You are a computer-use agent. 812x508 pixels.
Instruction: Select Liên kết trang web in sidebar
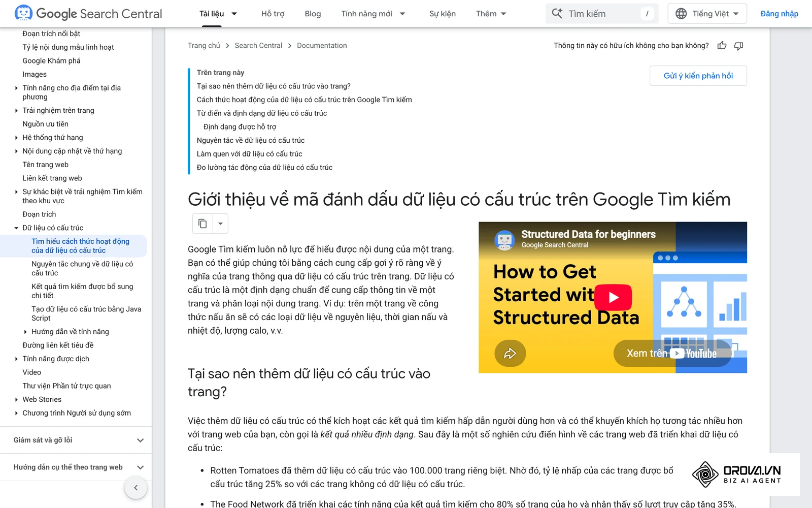tap(52, 178)
